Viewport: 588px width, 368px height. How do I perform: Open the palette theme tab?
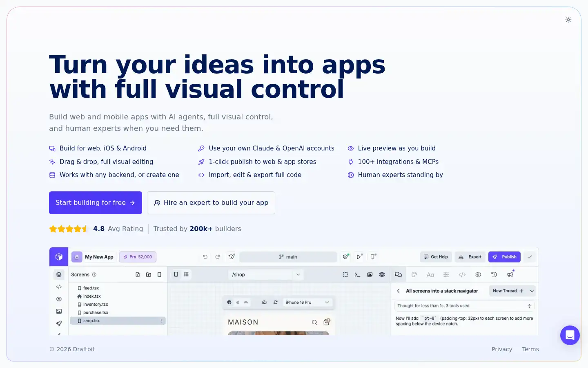pos(414,275)
